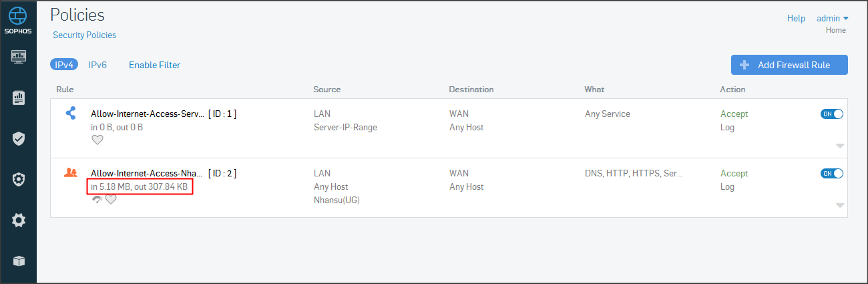Switch to the IPv6 tab

[x=97, y=65]
